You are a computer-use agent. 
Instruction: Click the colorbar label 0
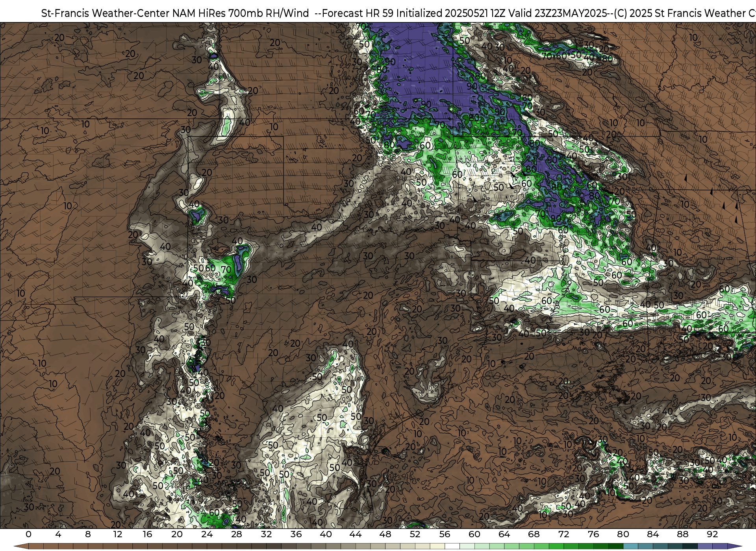point(28,534)
